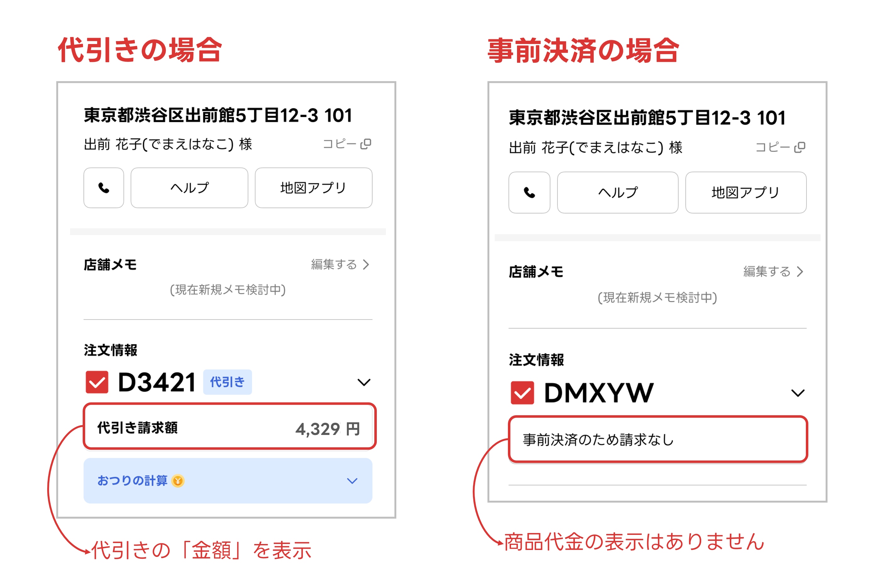Tap the phone call icon in right panel
This screenshot has height=588, width=891.
pos(529,192)
